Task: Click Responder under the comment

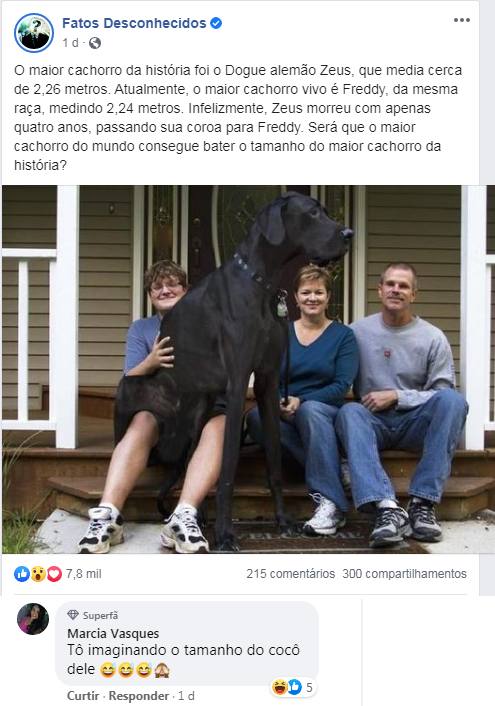Action: tap(139, 696)
